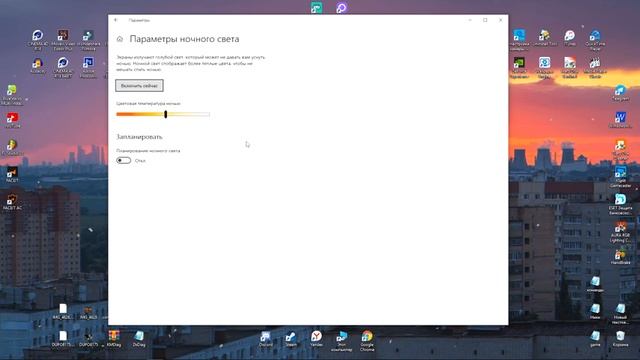Select the FACEIT AC desktop shortcut
This screenshot has height=360, width=640.
tap(12, 202)
